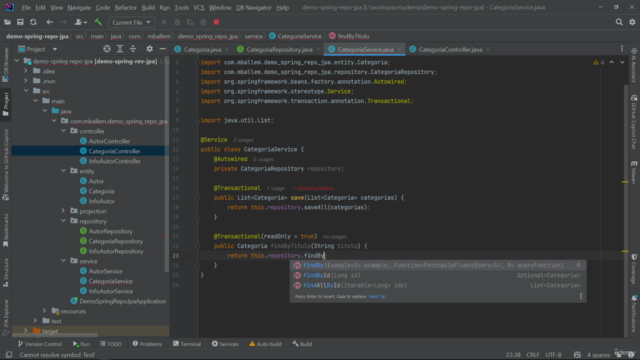This screenshot has height=360, width=640.
Task: Expand the test folder
Action: point(36,321)
